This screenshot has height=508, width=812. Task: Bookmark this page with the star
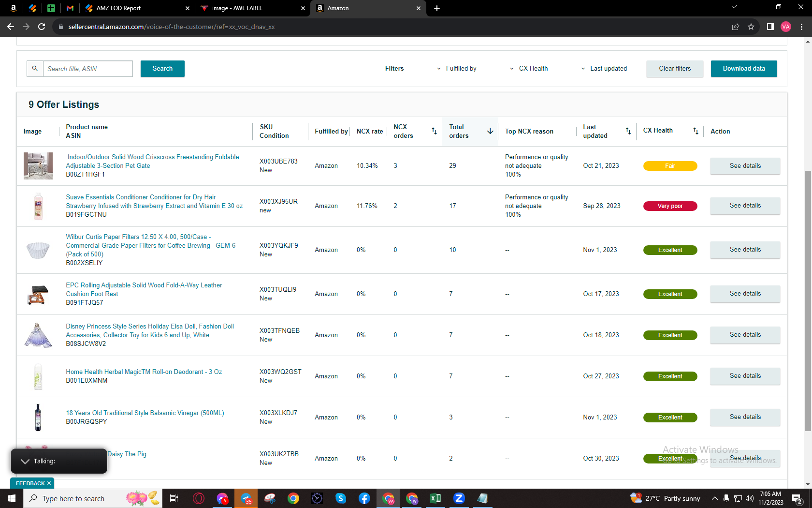[751, 27]
